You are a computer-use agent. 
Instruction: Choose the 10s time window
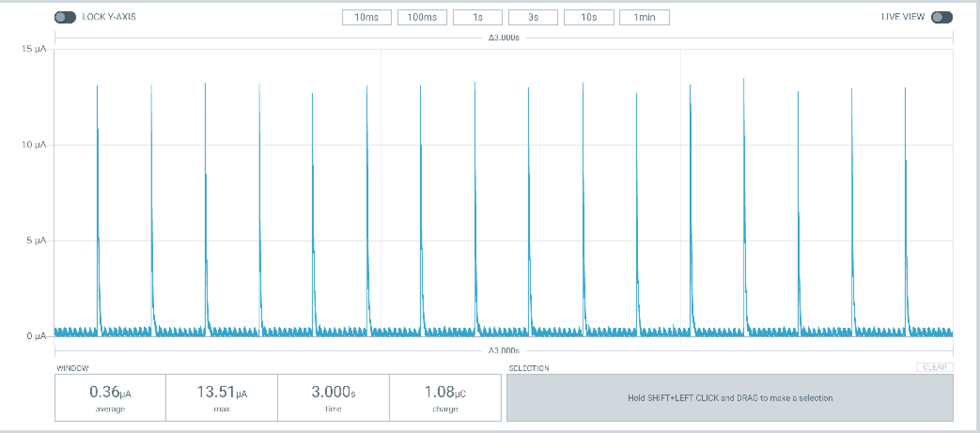589,18
